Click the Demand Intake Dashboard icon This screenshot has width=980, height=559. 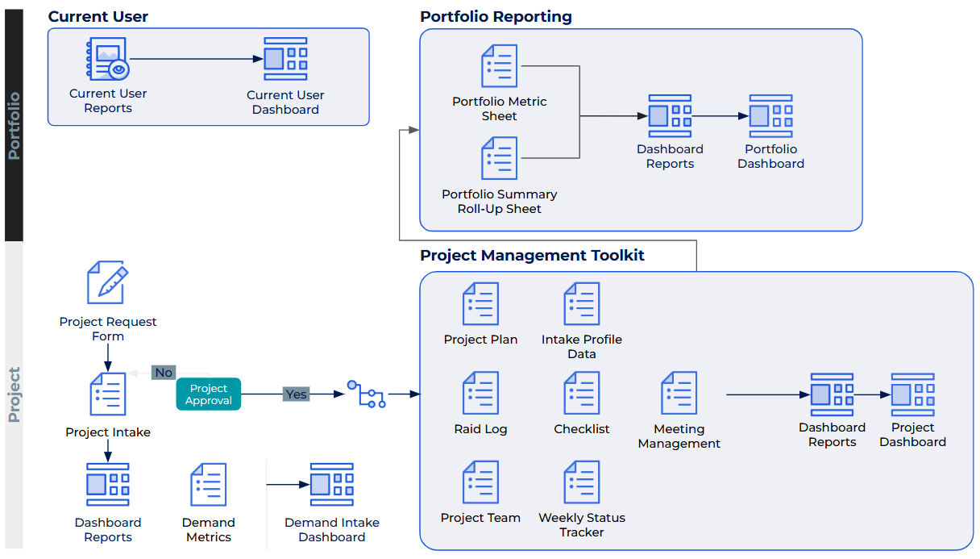pos(331,485)
